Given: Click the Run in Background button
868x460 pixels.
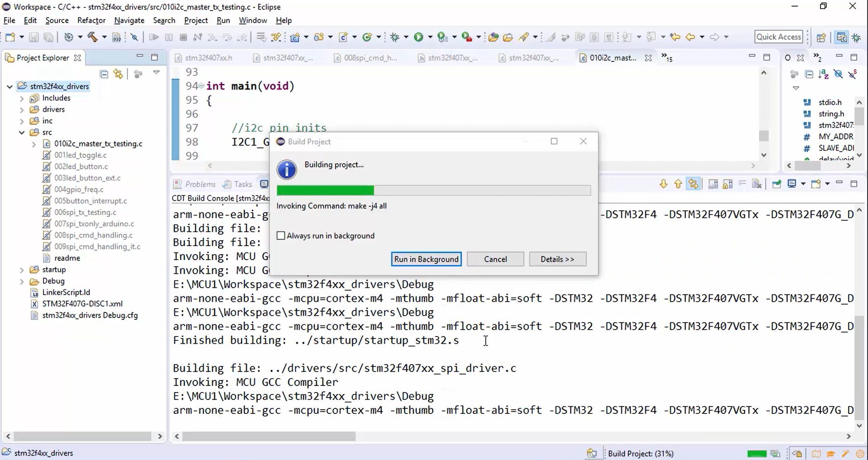Looking at the screenshot, I should coord(426,259).
